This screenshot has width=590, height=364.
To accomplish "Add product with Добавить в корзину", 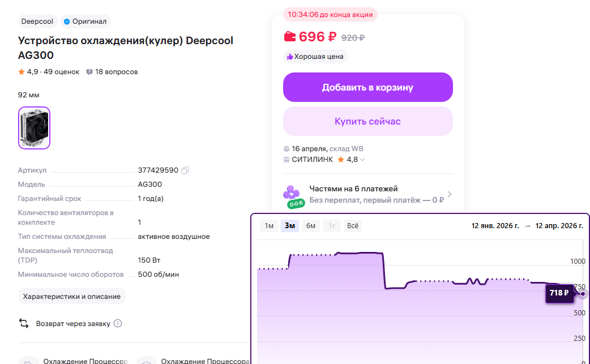I will [x=367, y=87].
